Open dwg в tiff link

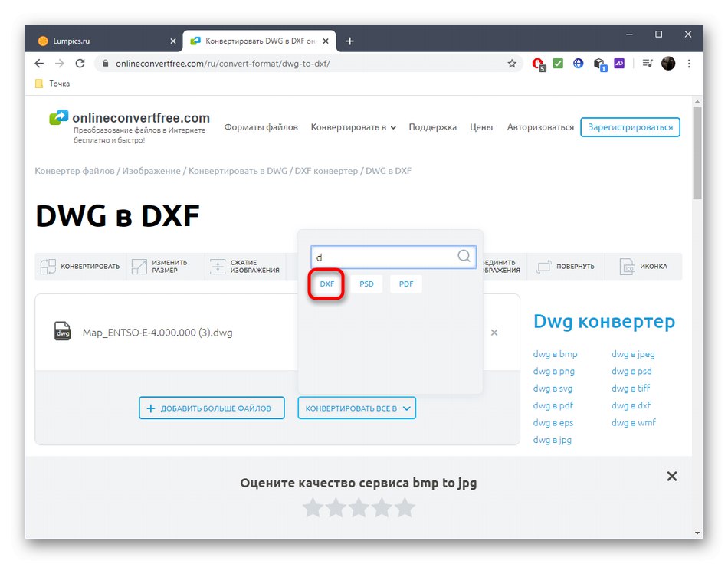pyautogui.click(x=631, y=388)
